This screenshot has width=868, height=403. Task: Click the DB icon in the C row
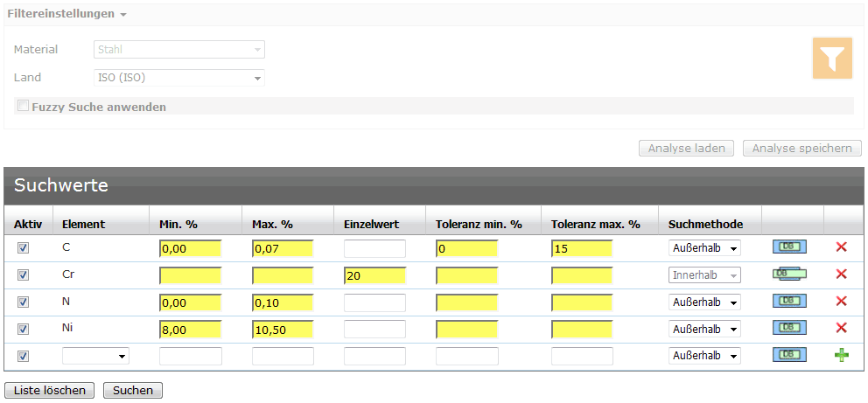pos(789,247)
